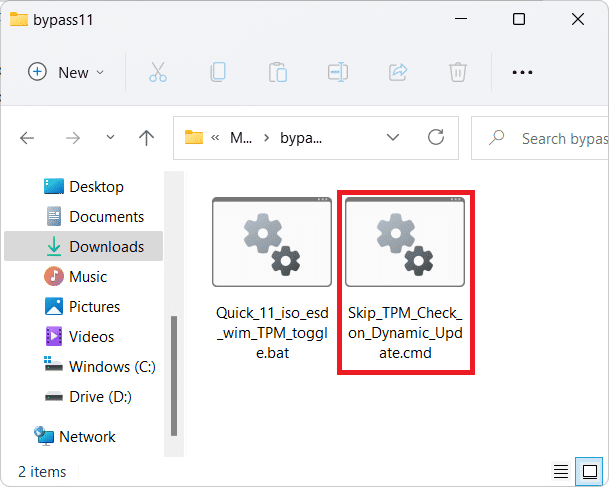Select Downloads in navigation pane
This screenshot has height=487, width=609.
pyautogui.click(x=84, y=247)
